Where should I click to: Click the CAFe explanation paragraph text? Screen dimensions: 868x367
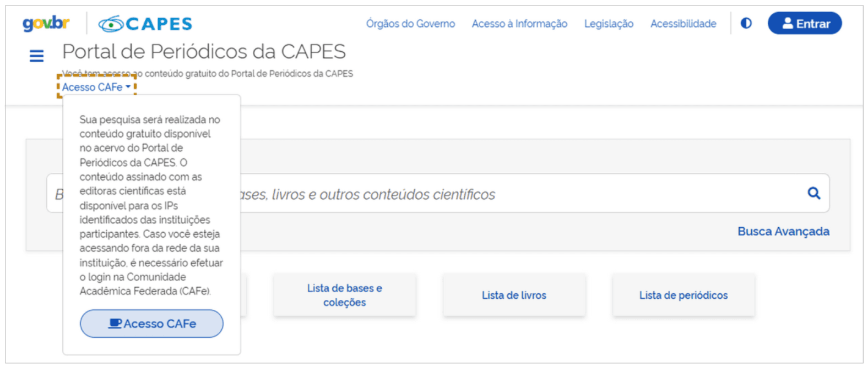point(151,205)
